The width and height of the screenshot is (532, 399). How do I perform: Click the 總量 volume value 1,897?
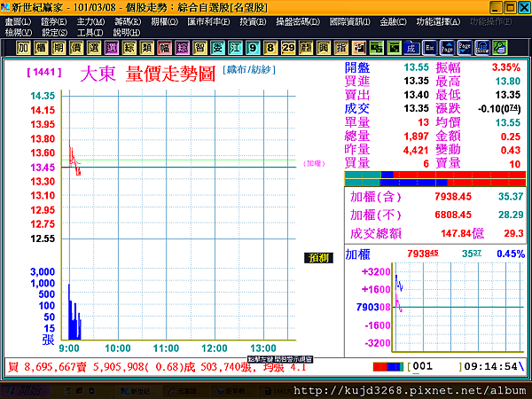pyautogui.click(x=417, y=137)
